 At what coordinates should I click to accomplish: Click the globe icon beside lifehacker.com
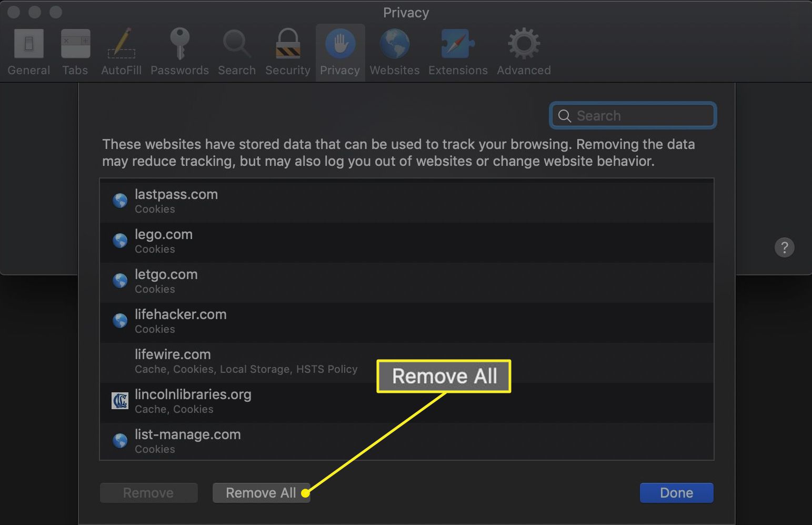[120, 321]
